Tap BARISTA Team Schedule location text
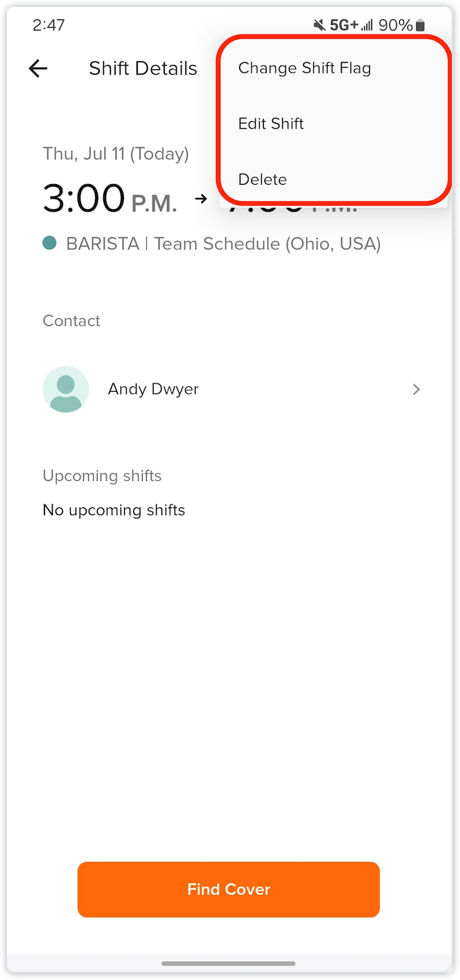 (223, 244)
